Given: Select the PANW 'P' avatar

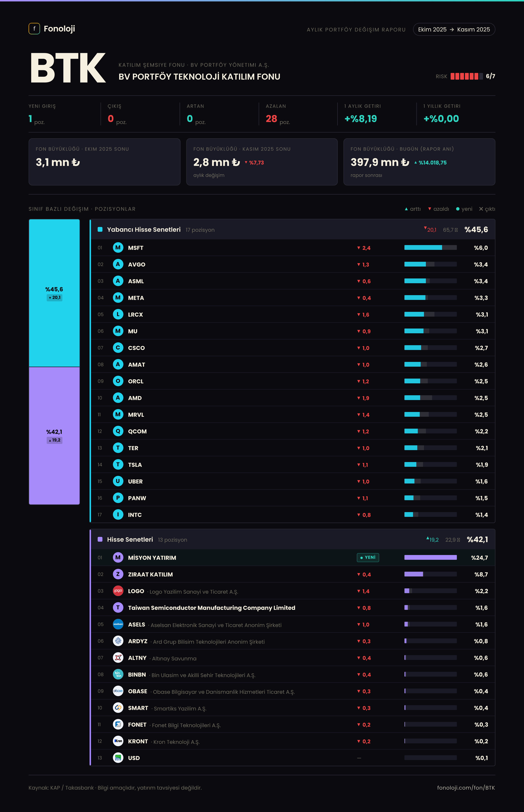Looking at the screenshot, I should coord(118,498).
